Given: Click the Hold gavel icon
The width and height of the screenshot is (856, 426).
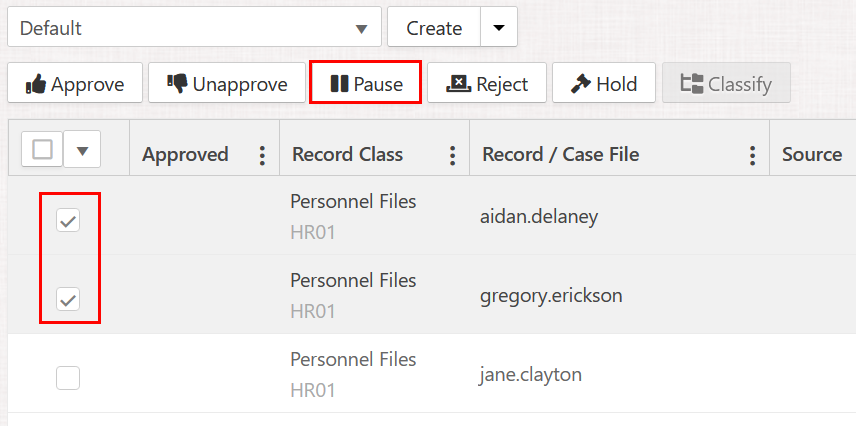Looking at the screenshot, I should point(581,84).
